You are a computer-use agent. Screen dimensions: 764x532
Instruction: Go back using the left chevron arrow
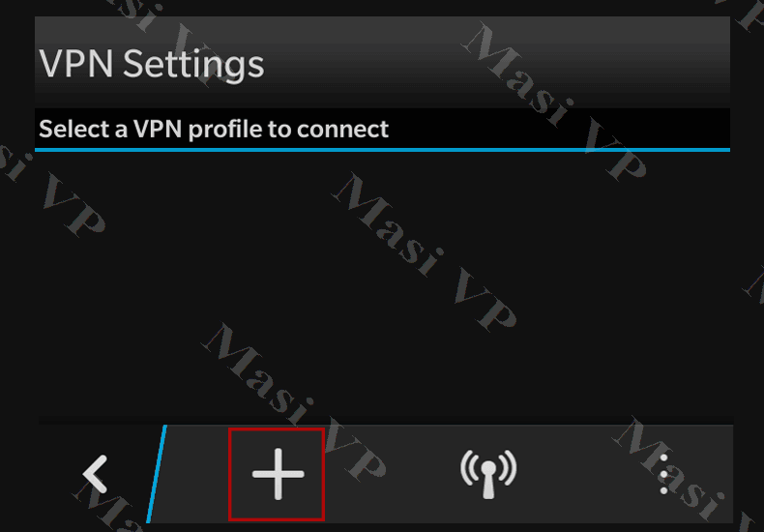coord(95,474)
